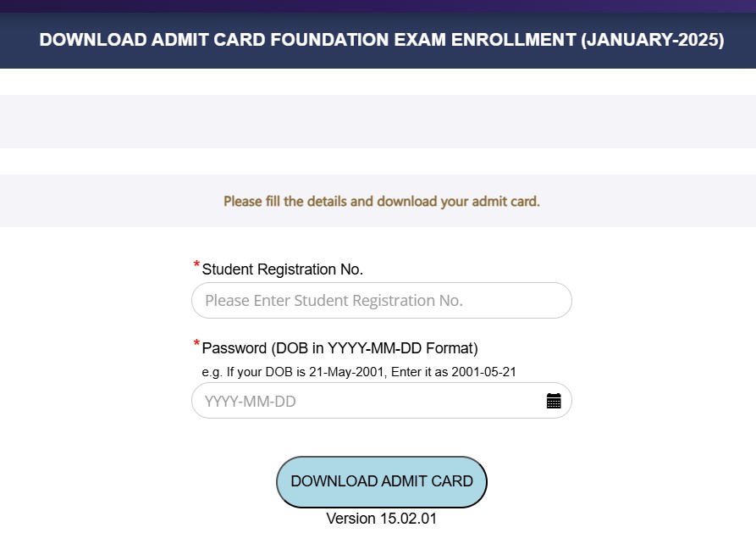Click the Student Registration No. label
Viewport: 756px width, 544px height.
(x=282, y=269)
